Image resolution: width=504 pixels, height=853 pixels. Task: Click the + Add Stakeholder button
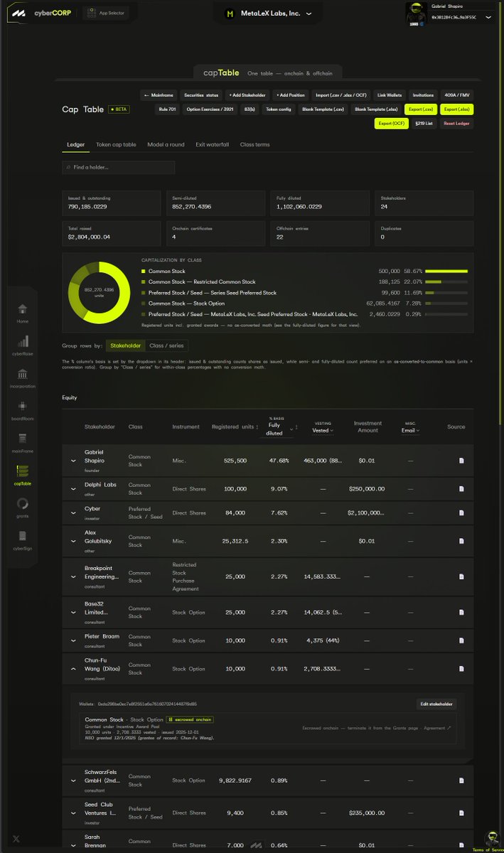[x=247, y=95]
